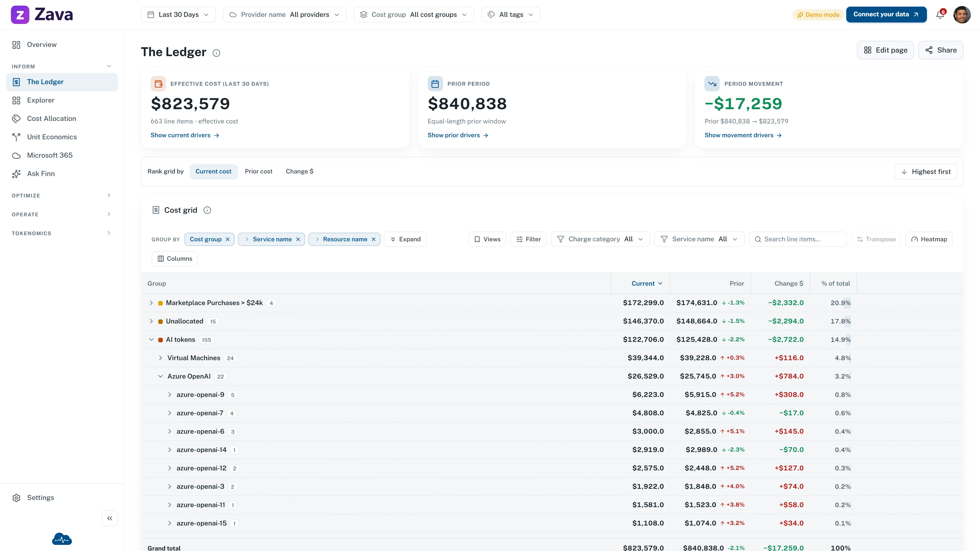980x551 pixels.
Task: Focus the Search line items field
Action: [x=797, y=239]
